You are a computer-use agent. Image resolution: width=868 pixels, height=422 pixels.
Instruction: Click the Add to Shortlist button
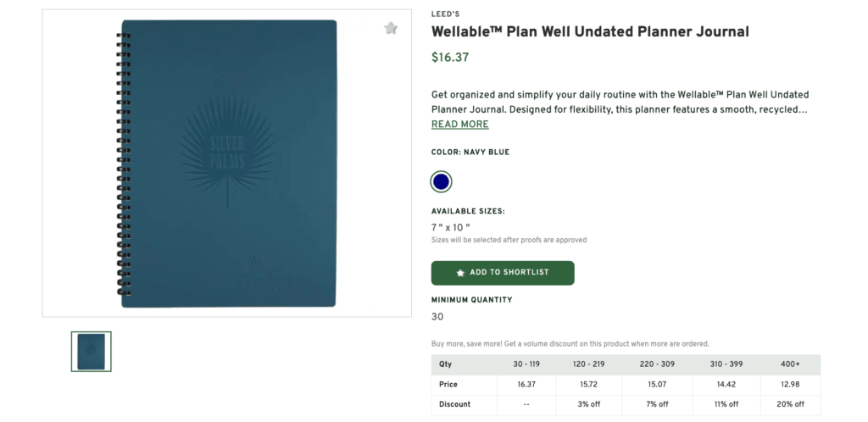[503, 273]
